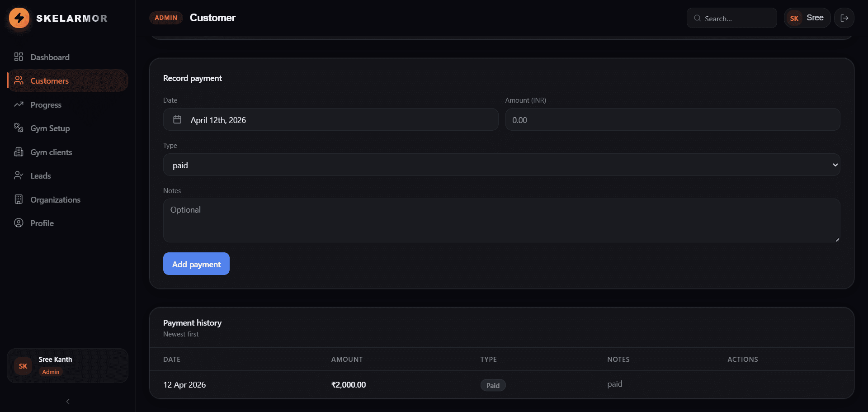
Task: Click the Payment history heading
Action: click(192, 322)
